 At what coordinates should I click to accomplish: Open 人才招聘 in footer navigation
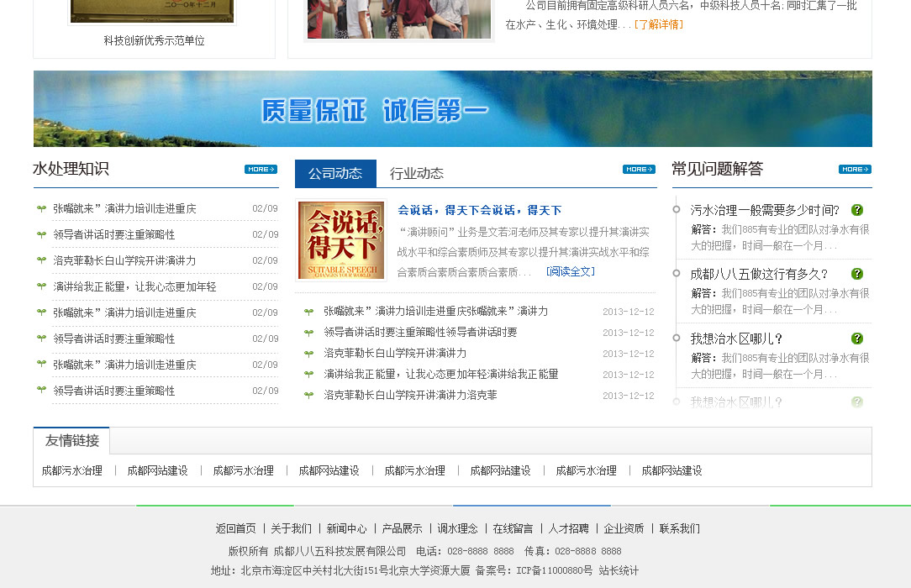pyautogui.click(x=568, y=529)
